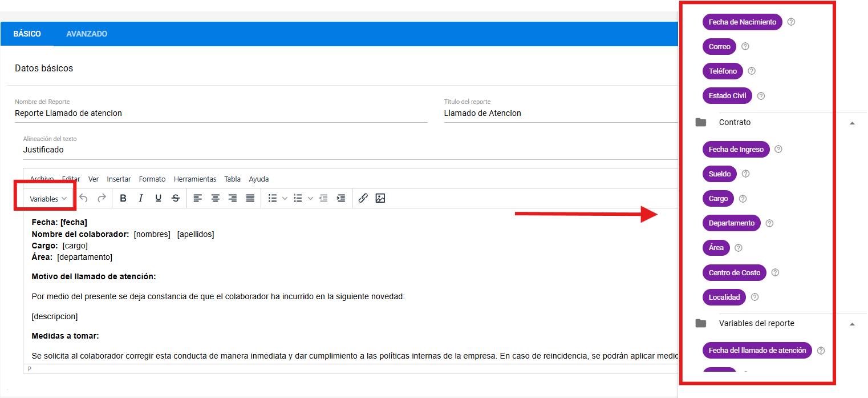Click the Título del reporte input field
The image size is (868, 398).
tap(561, 113)
